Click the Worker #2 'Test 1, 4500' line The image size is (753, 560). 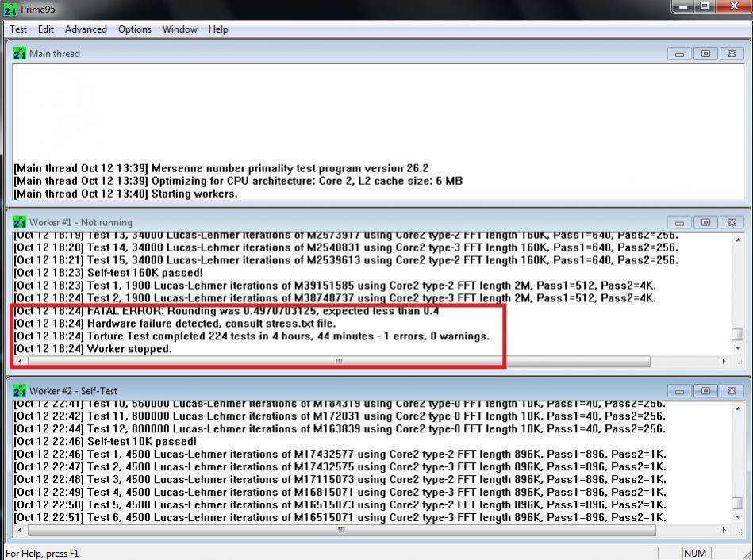(x=340, y=454)
